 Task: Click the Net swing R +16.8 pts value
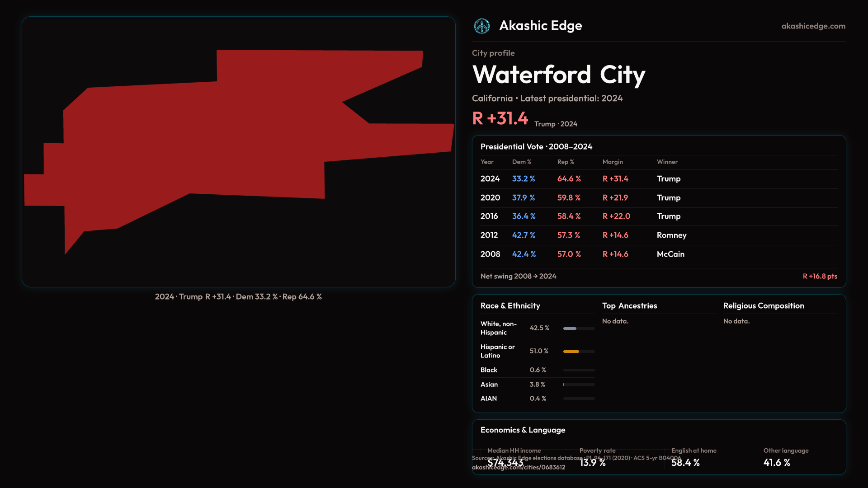[820, 276]
